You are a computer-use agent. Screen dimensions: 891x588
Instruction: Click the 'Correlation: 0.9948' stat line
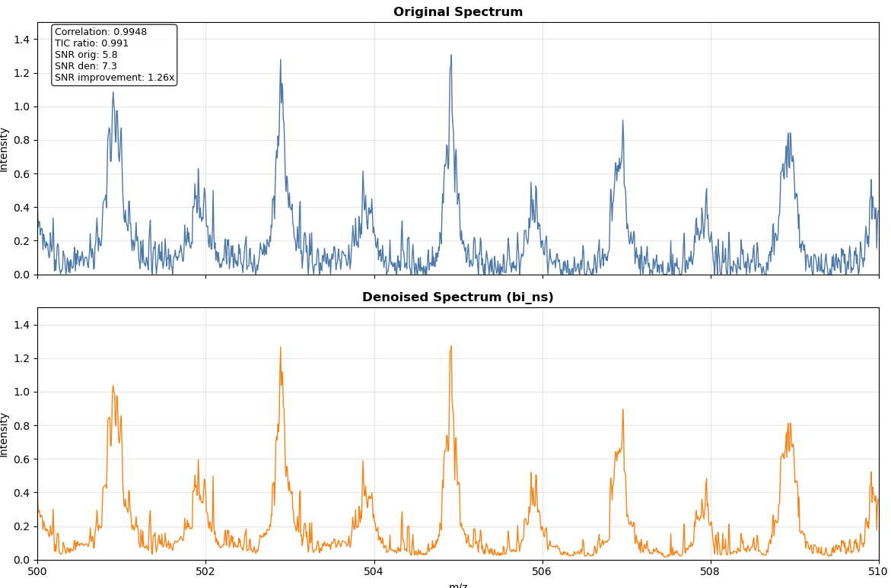100,32
